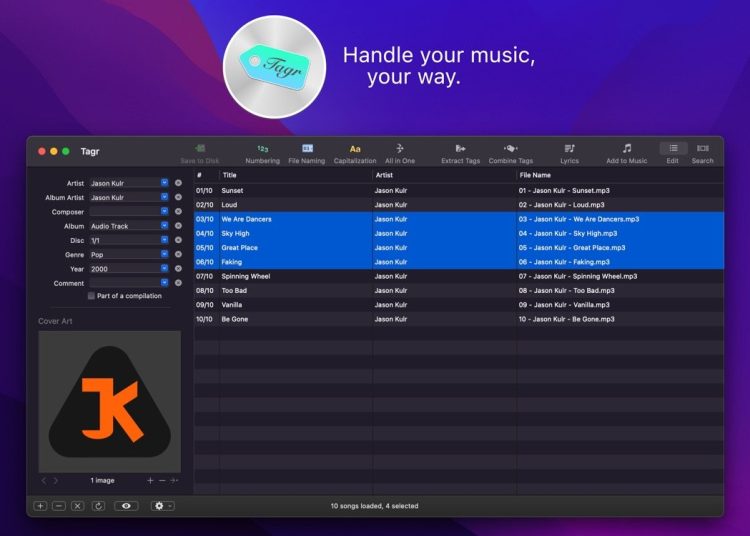This screenshot has width=750, height=536.
Task: Click the JK cover art image
Action: [x=109, y=402]
